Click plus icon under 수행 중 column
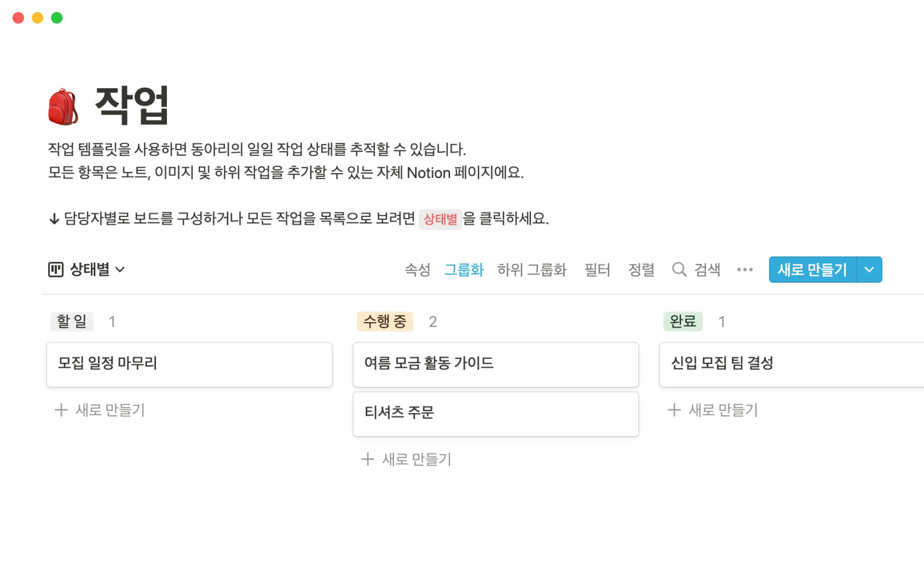Image resolution: width=924 pixels, height=578 pixels. (x=368, y=459)
